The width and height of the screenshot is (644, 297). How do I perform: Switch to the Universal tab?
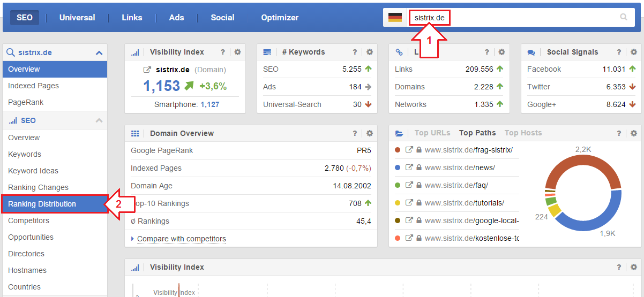click(77, 18)
